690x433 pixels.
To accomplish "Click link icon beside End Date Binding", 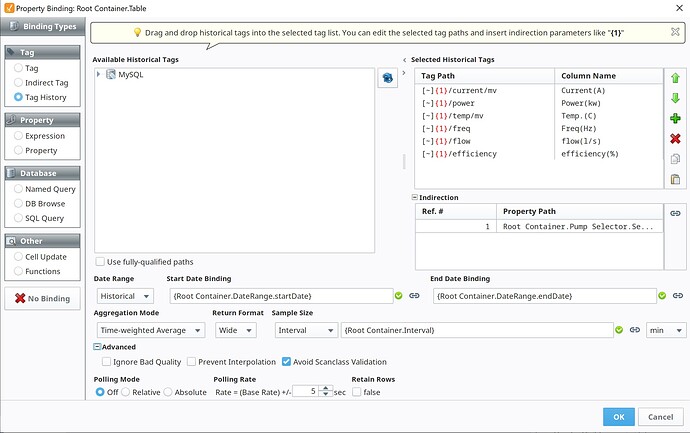I will click(x=678, y=296).
